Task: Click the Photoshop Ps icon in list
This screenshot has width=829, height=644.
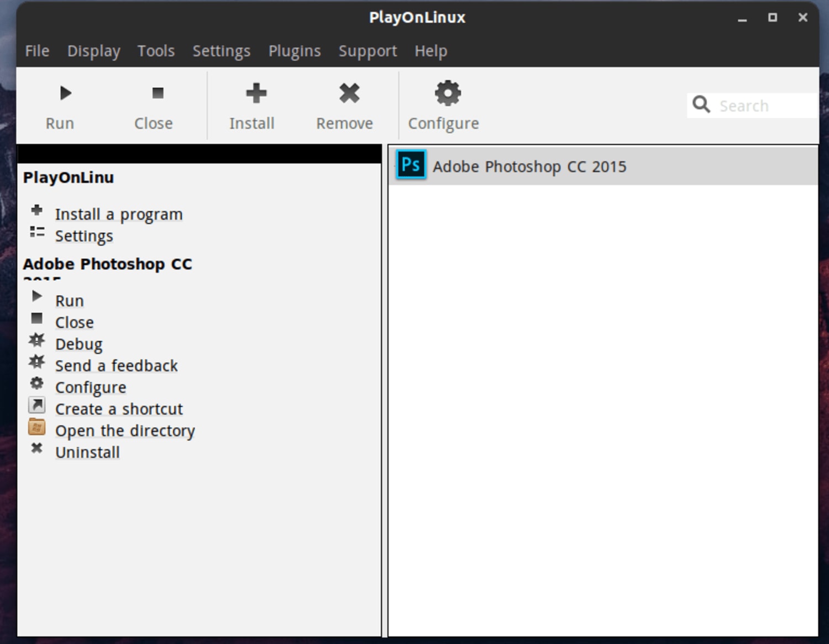Action: [x=411, y=165]
